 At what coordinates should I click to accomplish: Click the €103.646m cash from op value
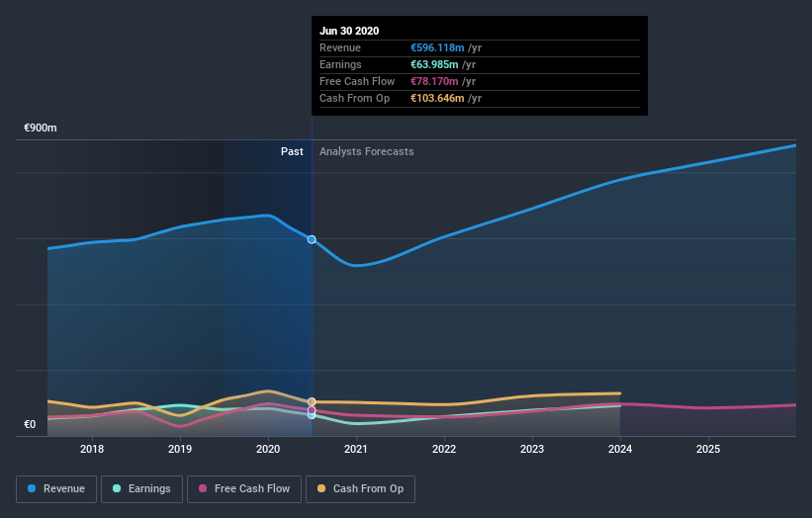click(437, 98)
